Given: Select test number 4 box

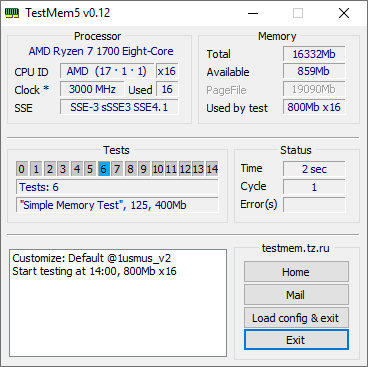Looking at the screenshot, I should click(77, 169).
